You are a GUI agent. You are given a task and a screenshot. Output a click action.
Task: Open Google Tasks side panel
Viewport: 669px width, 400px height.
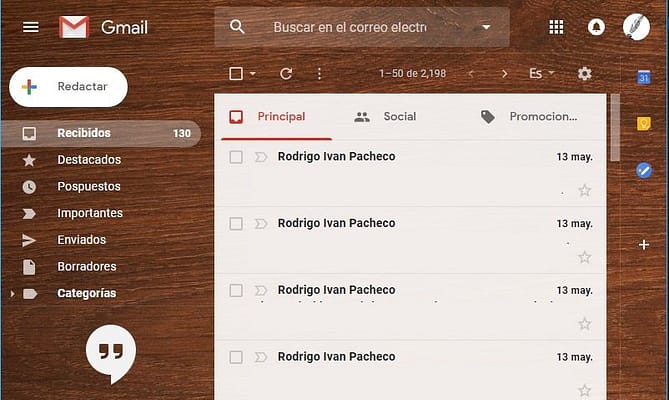tap(644, 170)
